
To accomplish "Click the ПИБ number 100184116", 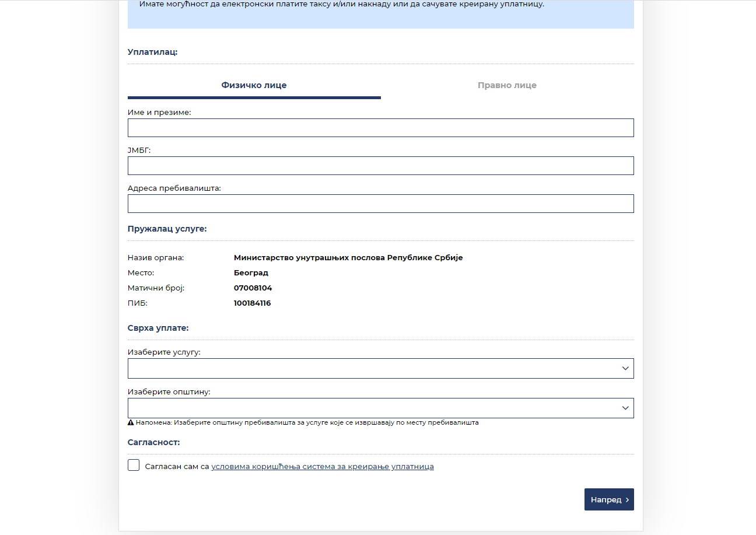I will pos(252,303).
